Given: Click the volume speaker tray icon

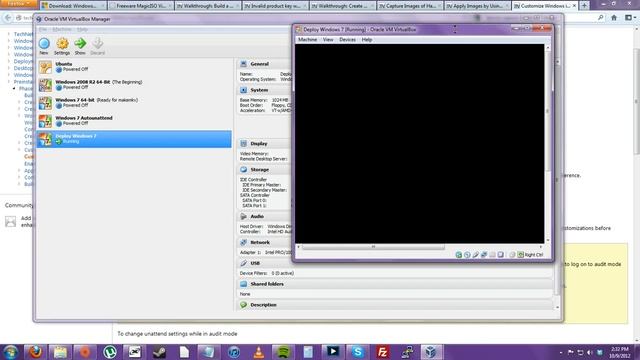Looking at the screenshot, I should pos(589,352).
